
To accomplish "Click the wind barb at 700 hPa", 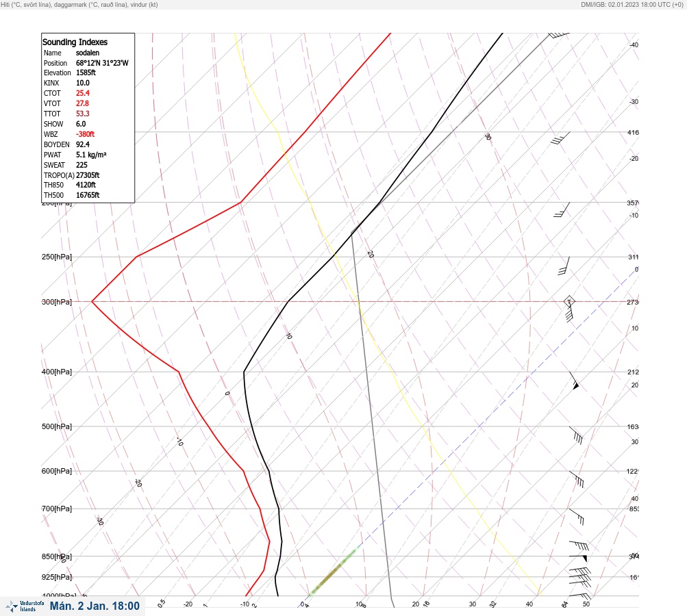I will tap(577, 517).
